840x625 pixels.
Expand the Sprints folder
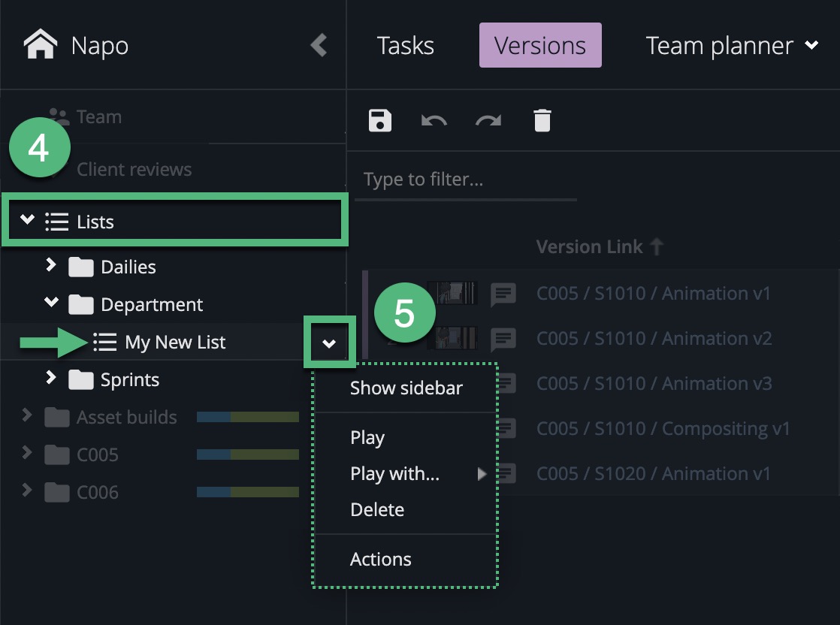(51, 378)
